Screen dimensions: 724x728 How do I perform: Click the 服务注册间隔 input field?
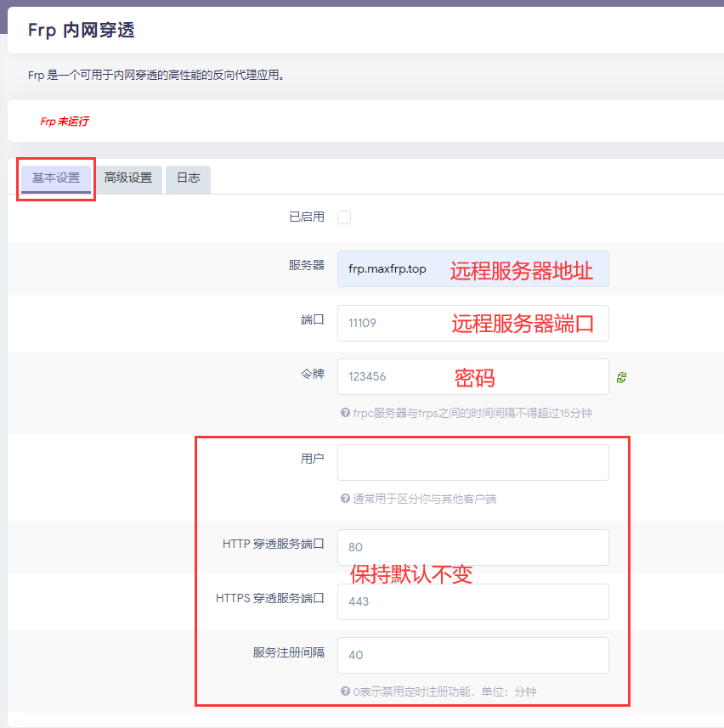[473, 655]
